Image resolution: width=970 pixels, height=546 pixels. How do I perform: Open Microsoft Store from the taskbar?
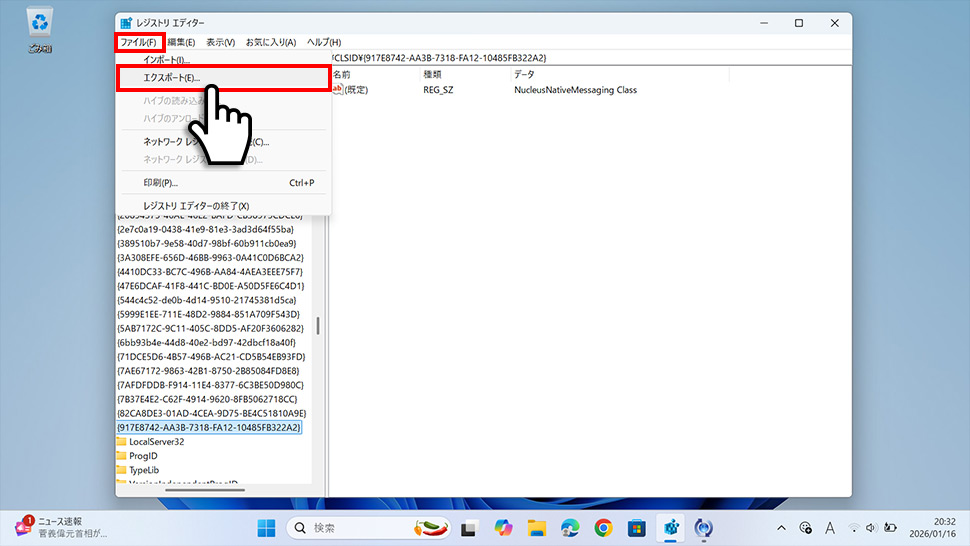coord(636,527)
